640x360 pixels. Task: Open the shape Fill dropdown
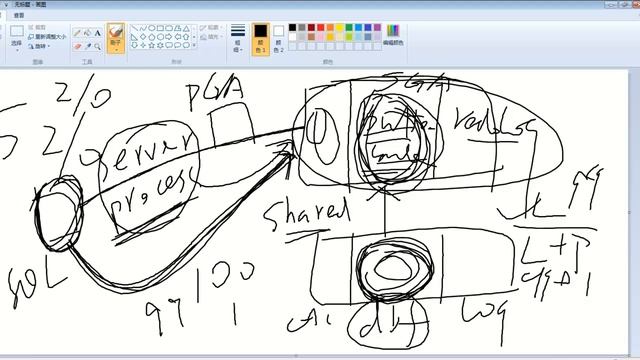211,37
